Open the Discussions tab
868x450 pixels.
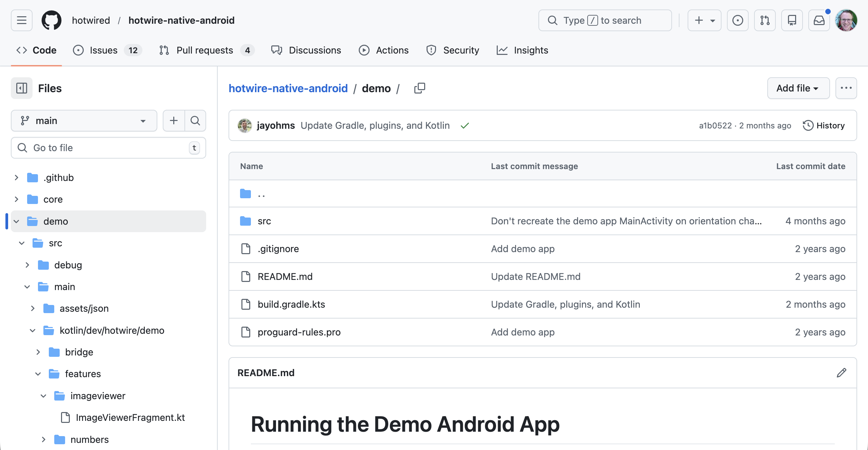(306, 50)
